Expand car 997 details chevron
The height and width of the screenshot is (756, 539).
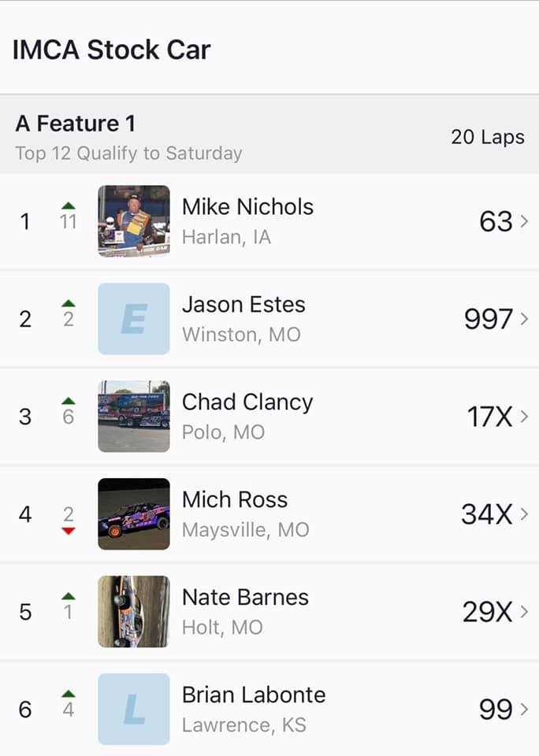(x=525, y=320)
